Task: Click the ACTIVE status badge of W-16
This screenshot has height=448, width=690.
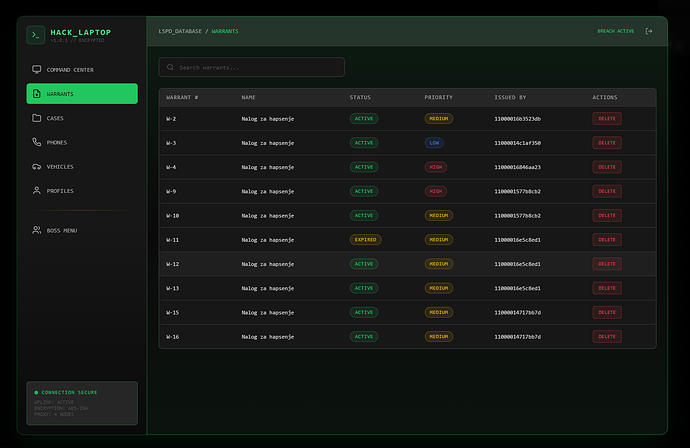Action: click(364, 337)
